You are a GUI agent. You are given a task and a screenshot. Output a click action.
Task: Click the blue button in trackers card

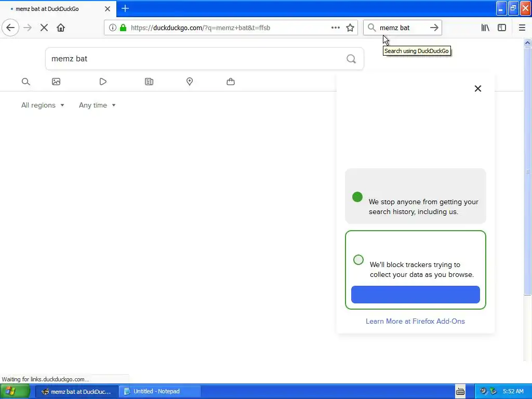(x=415, y=295)
